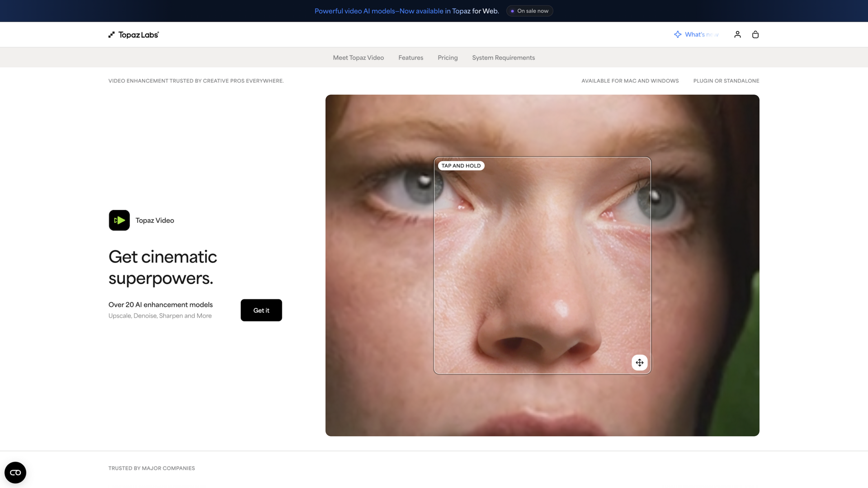Grab the move-arrows handle on the comparison box
This screenshot has height=488, width=868.
tap(639, 362)
